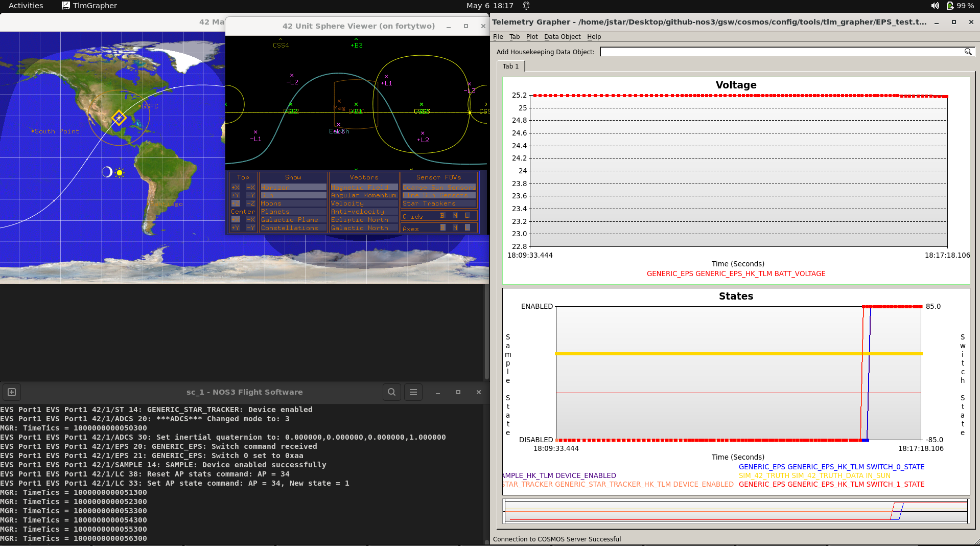Open the Plot menu

(x=532, y=37)
